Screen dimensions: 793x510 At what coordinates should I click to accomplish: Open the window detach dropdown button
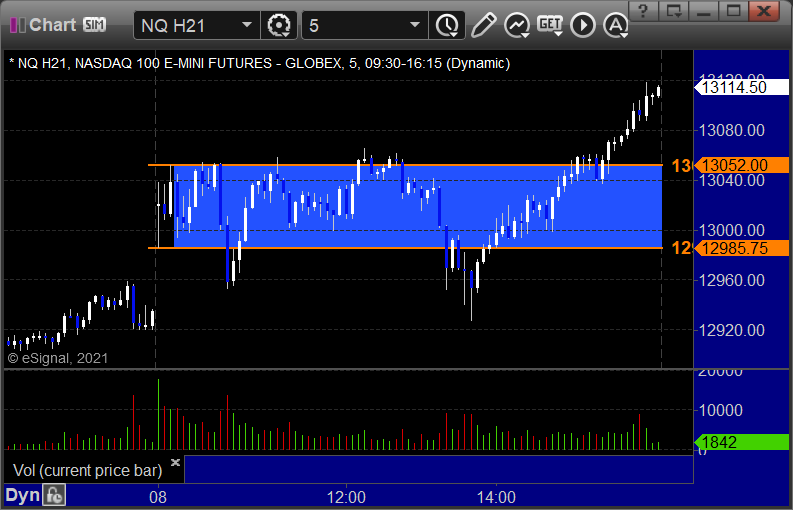(x=674, y=10)
